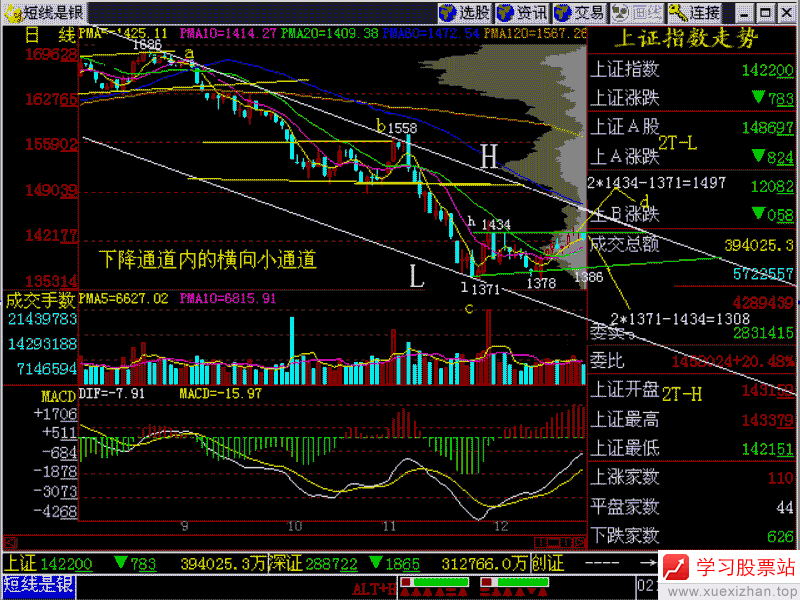
Task: Click the DIF=-7.91 value
Action: pyautogui.click(x=112, y=394)
